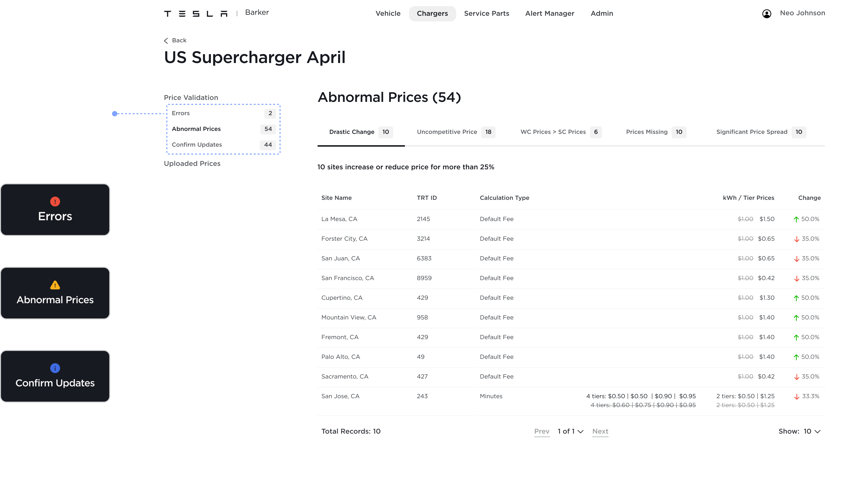Click green up arrow in Mountain View row
Viewport: 849px width, 504px height.
[x=796, y=318]
